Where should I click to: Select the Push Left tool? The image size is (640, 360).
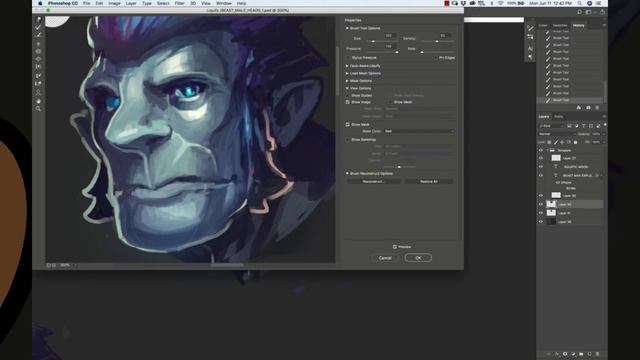(38, 67)
